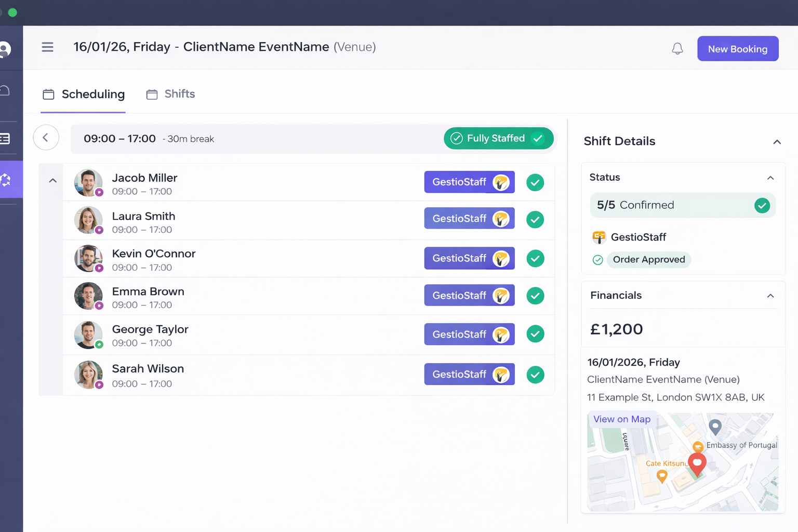Collapse the Shift Details panel
The width and height of the screenshot is (798, 532).
[x=777, y=141]
